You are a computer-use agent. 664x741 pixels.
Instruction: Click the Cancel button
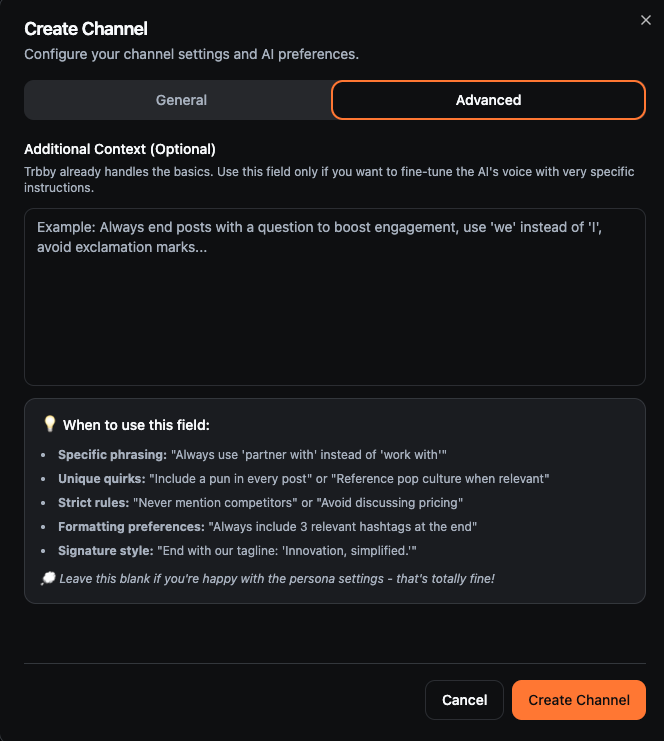coord(464,700)
